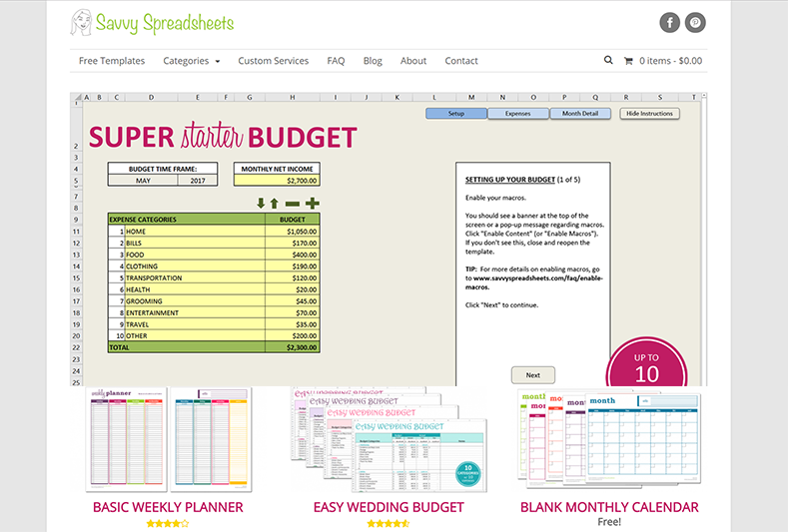Click the Savvy Spreadsheets logo
This screenshot has width=799, height=532.
coord(152,23)
